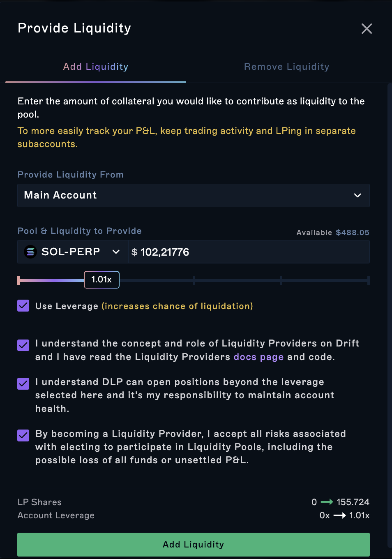
Task: Expand the SOL-PERP pool selector
Action: point(72,252)
